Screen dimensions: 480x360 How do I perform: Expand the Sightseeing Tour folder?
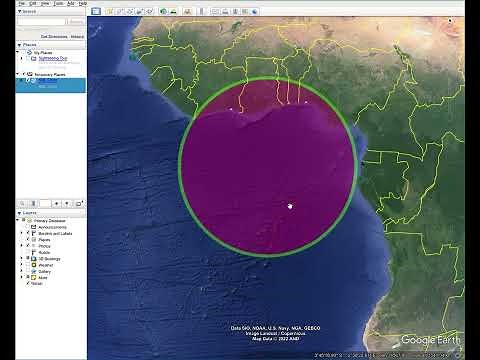[x=22, y=59]
